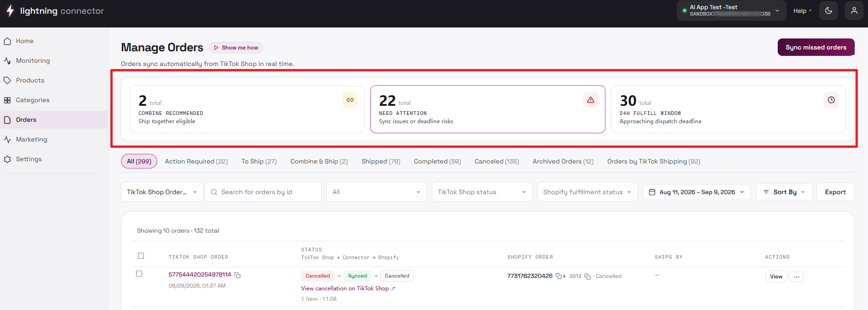Open the three-dots more actions menu
The width and height of the screenshot is (868, 310).
(797, 277)
